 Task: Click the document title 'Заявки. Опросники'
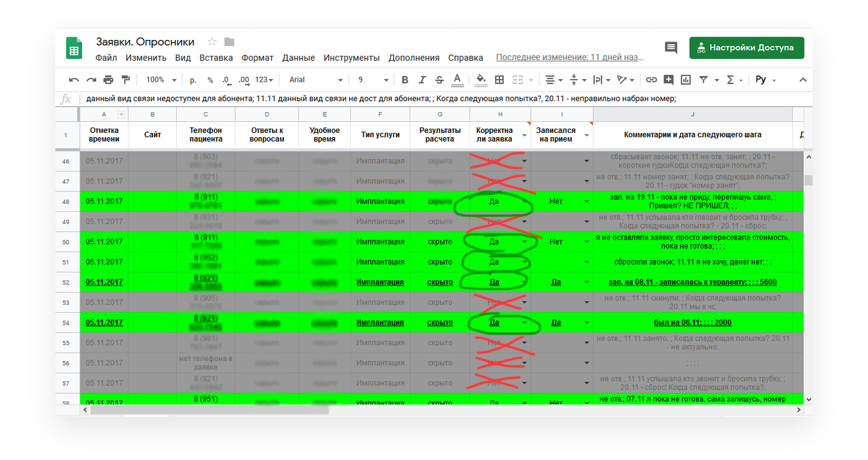(145, 42)
